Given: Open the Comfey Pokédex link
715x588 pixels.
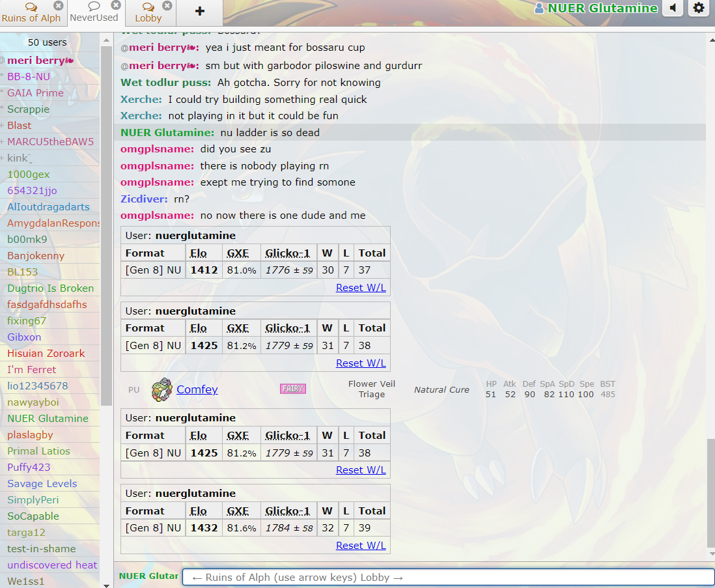Looking at the screenshot, I should coord(197,389).
